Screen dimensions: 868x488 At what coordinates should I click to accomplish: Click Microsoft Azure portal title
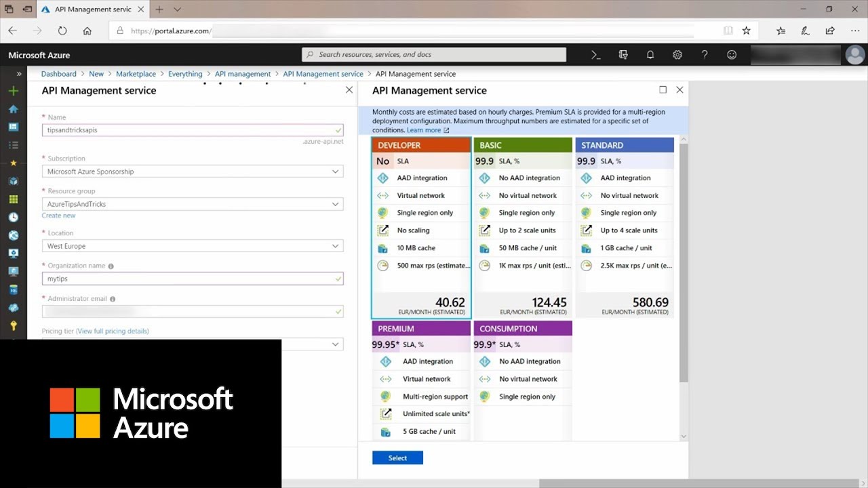(39, 55)
